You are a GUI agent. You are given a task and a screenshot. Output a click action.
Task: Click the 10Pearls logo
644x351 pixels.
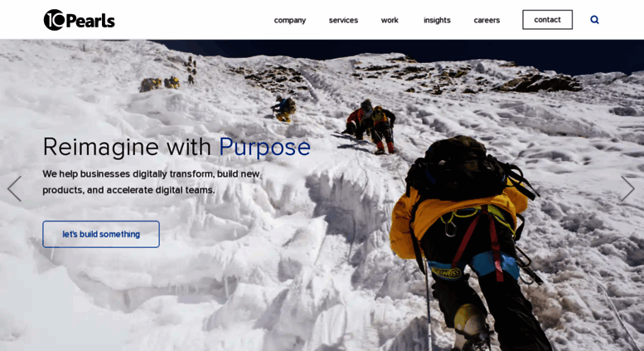click(80, 20)
